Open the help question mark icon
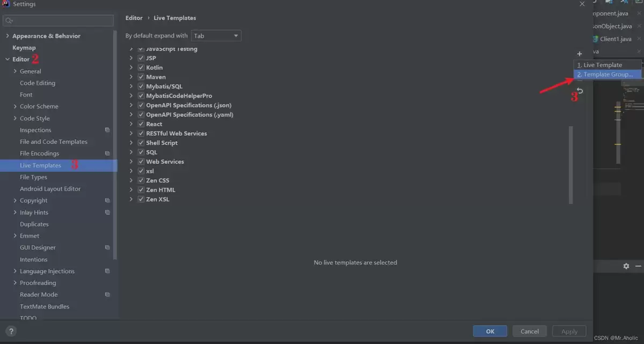 coord(11,332)
